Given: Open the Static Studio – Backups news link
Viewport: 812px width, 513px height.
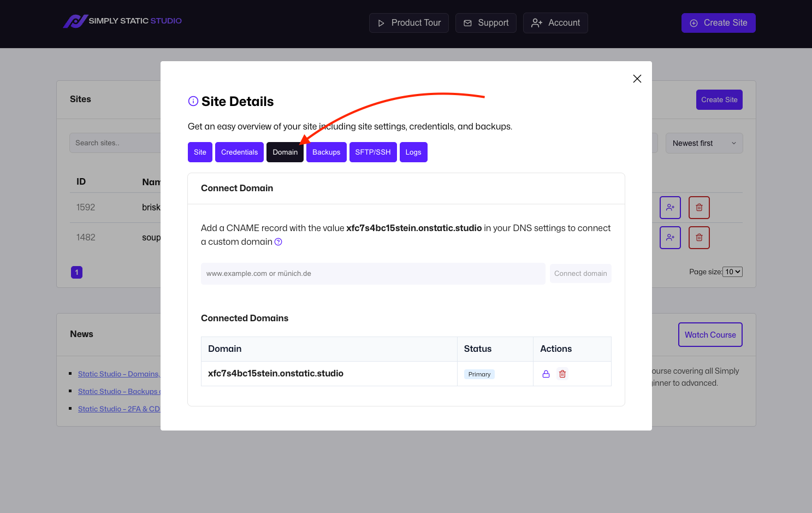Looking at the screenshot, I should (119, 392).
